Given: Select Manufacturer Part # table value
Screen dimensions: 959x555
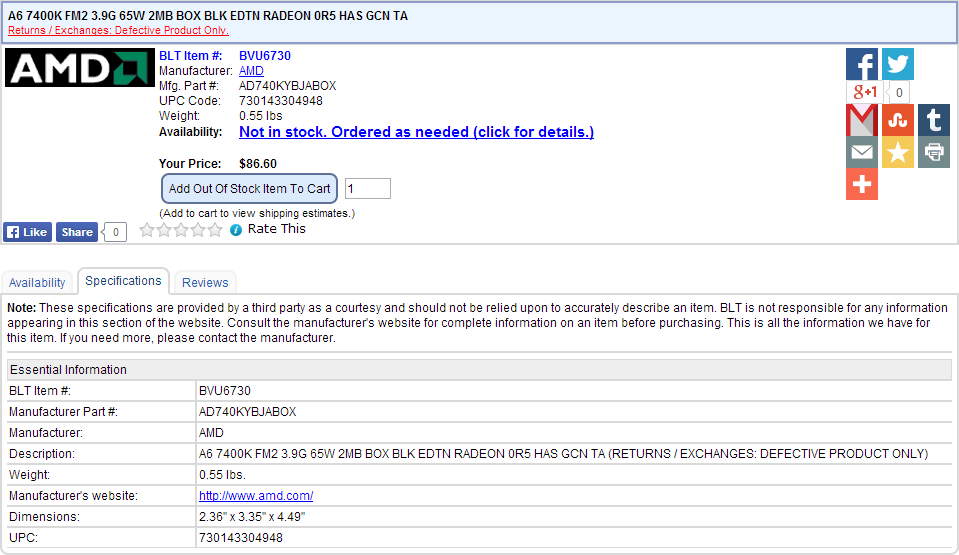Looking at the screenshot, I should 248,412.
